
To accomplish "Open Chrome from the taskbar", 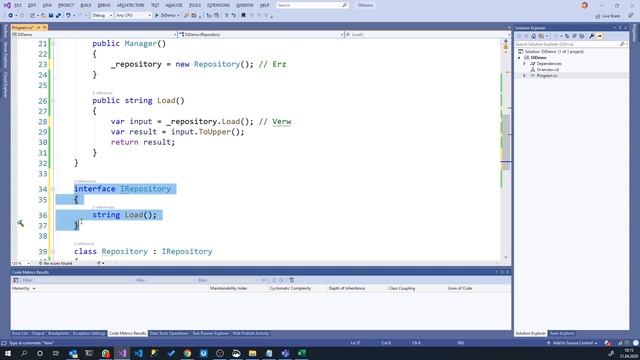I will tap(187, 353).
